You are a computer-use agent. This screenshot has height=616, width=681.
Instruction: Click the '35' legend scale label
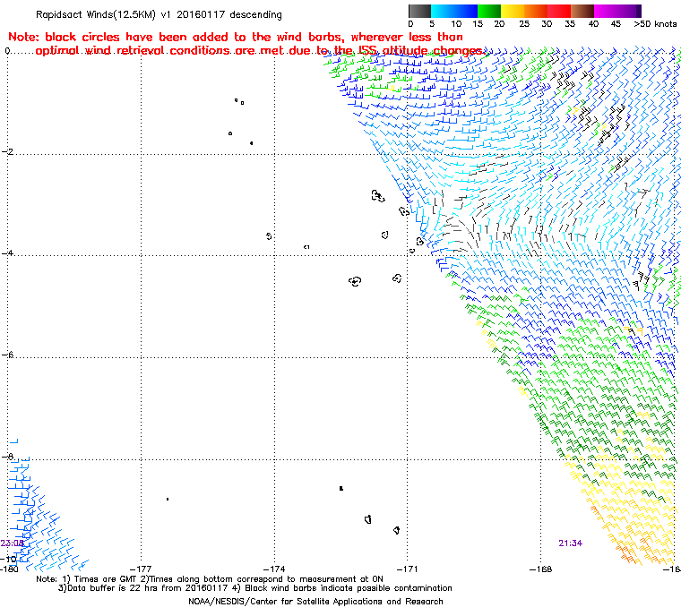click(x=570, y=24)
